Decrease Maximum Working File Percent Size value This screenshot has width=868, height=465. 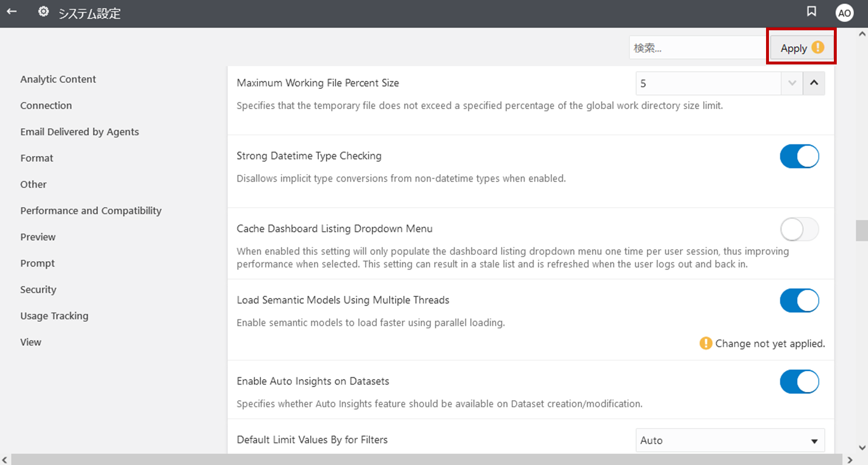coord(792,83)
